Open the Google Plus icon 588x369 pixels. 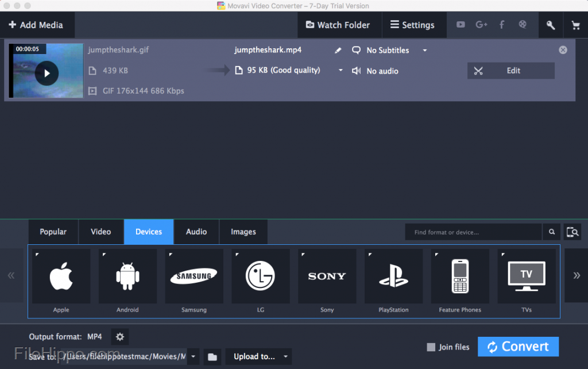tap(481, 25)
